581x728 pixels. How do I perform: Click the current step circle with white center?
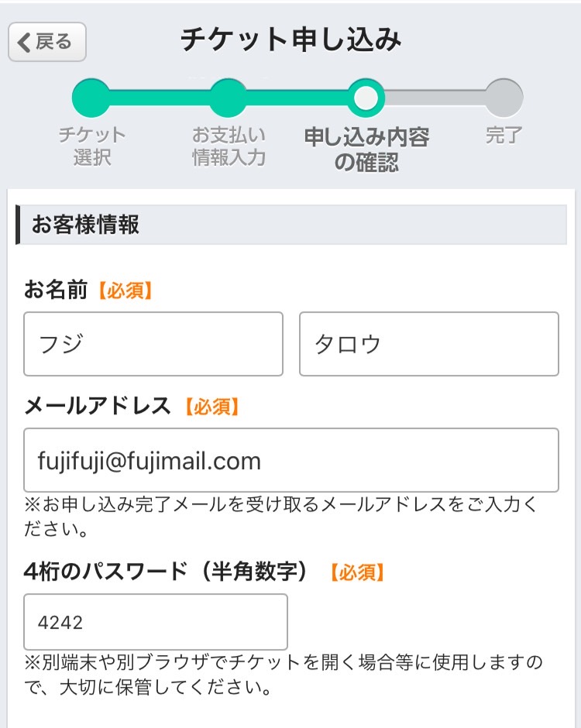click(x=366, y=98)
